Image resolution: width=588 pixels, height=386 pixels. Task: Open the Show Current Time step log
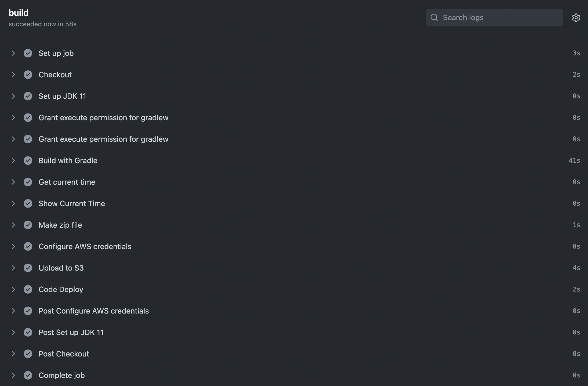click(x=294, y=203)
